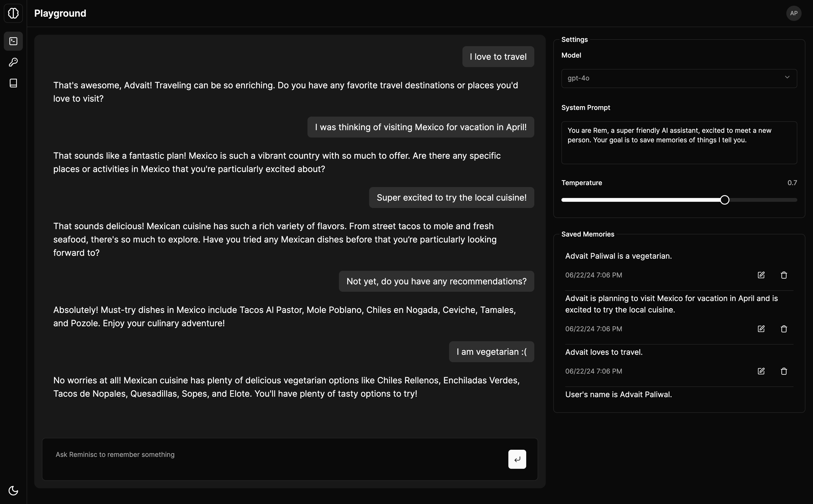This screenshot has width=813, height=504.
Task: Click the 'Super excited to try the local cuisine!' message
Action: (451, 197)
